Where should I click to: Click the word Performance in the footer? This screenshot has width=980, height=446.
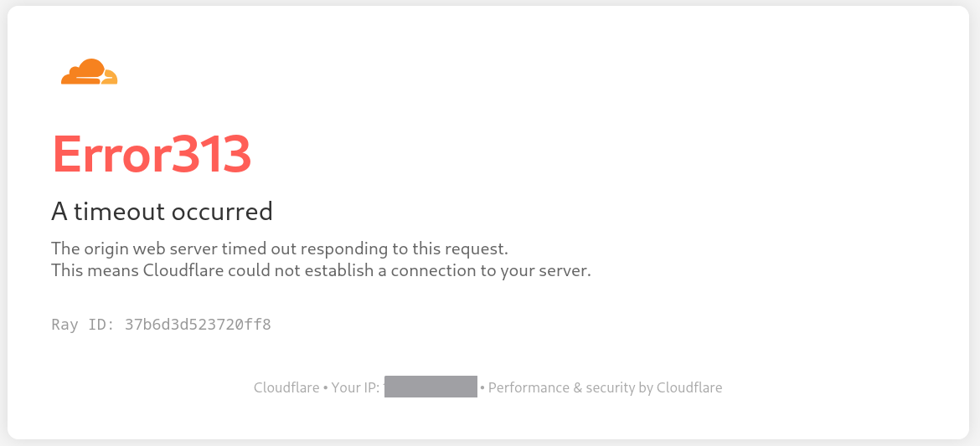(529, 388)
